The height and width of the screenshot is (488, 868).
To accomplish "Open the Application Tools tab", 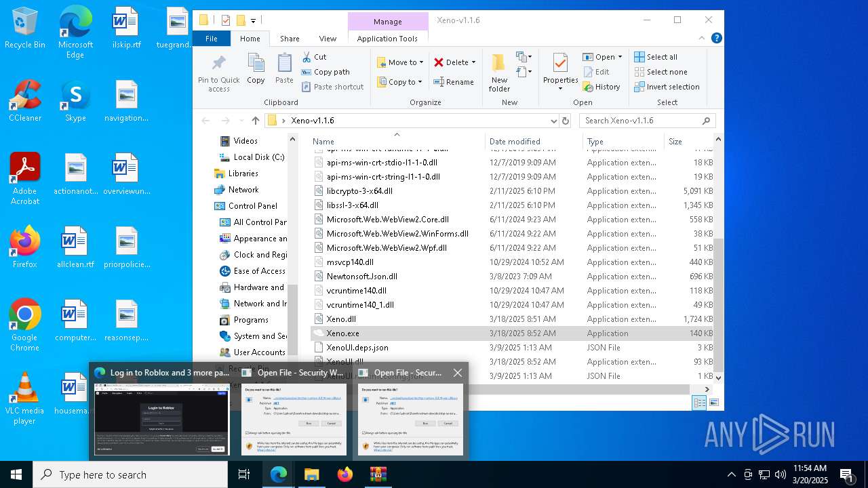I will point(387,39).
